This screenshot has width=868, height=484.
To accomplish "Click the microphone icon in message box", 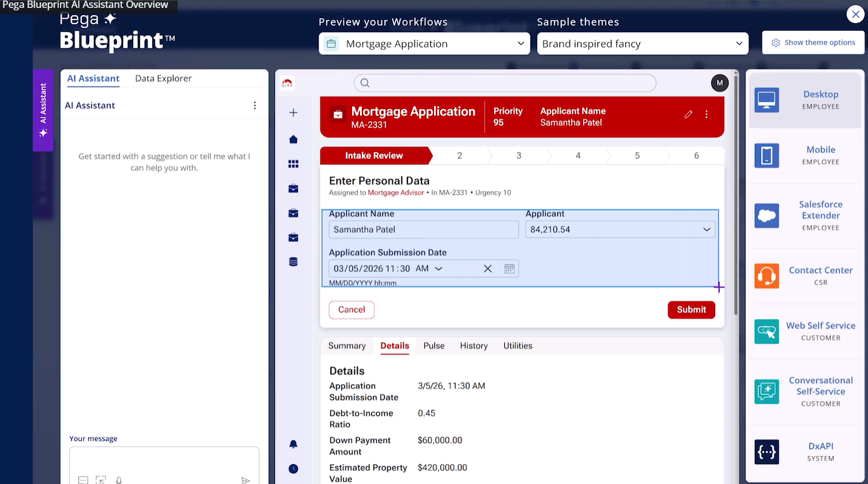I will pos(119,480).
